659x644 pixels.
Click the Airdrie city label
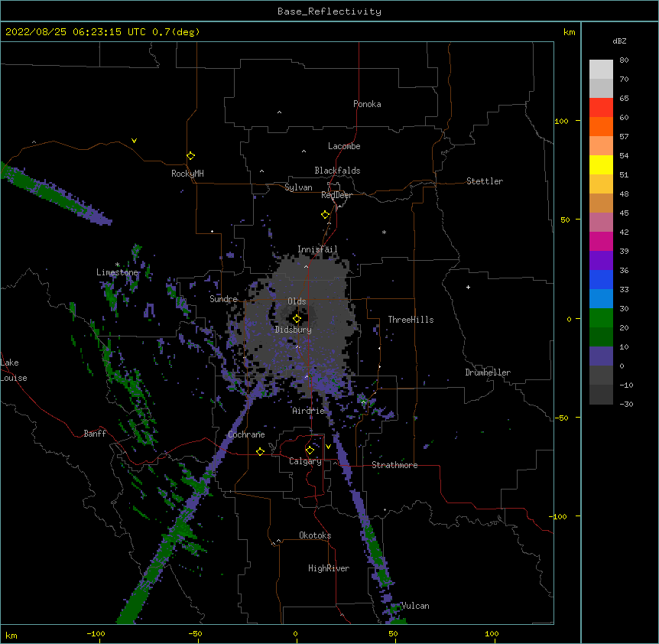(309, 411)
